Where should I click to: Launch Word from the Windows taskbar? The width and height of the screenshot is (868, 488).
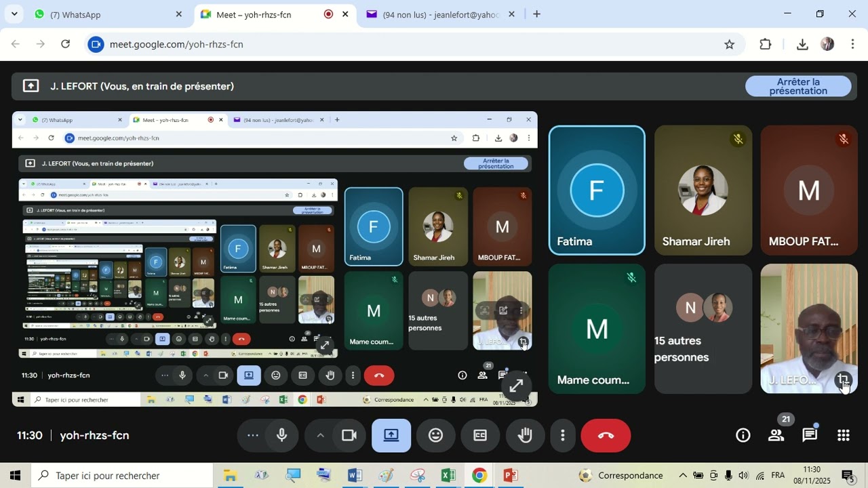coord(355,476)
